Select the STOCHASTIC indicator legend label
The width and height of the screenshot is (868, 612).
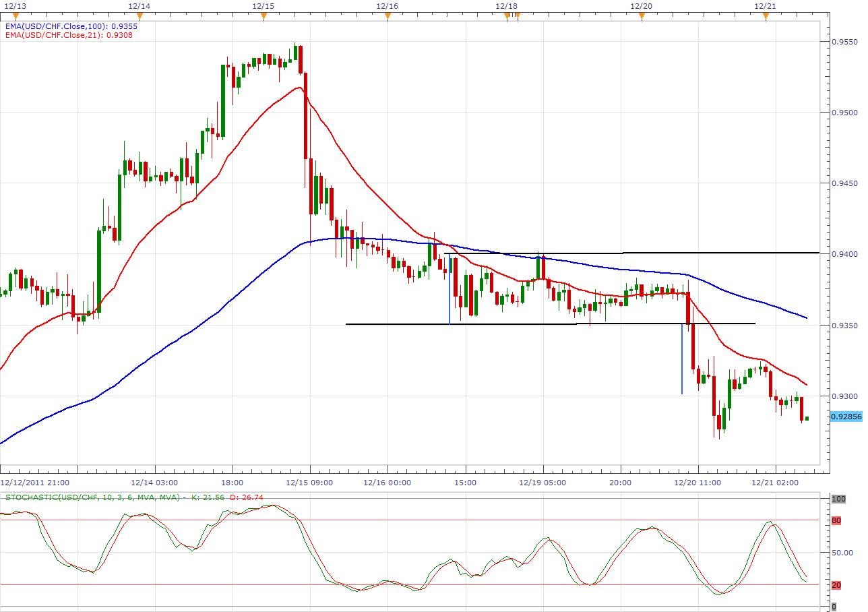point(134,497)
